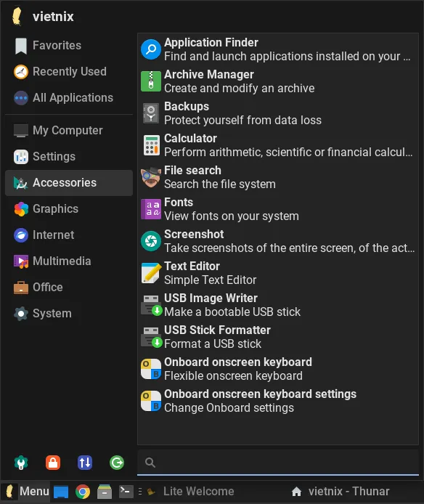Screen dimensions: 424x504
Task: Open My Computer category
Action: pyautogui.click(x=69, y=131)
